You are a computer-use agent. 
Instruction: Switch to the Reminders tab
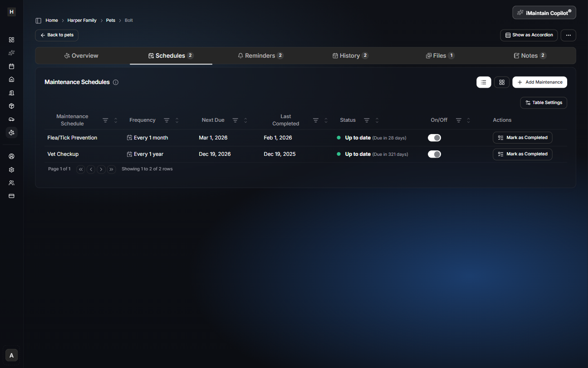(260, 56)
